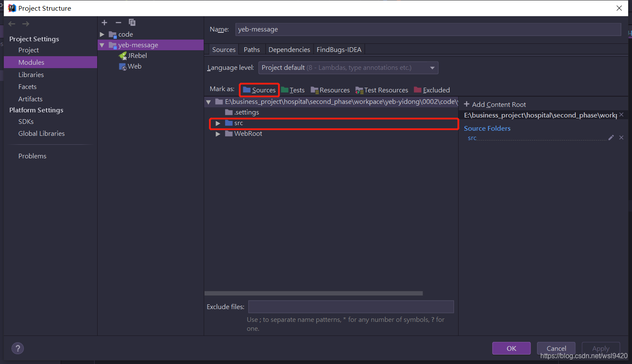Image resolution: width=632 pixels, height=364 pixels.
Task: Remove src from Source Folders
Action: [x=621, y=138]
